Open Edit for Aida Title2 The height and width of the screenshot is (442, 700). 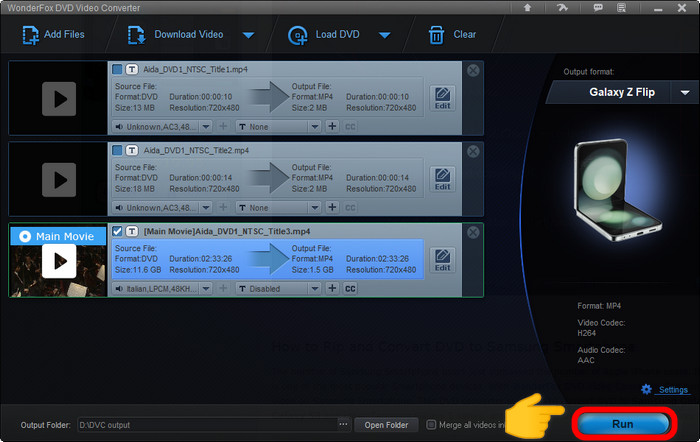coord(442,179)
